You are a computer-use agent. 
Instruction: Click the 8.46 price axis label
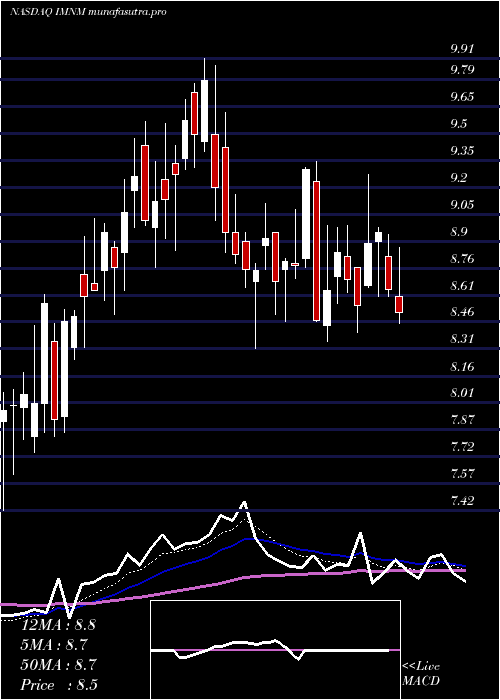pyautogui.click(x=462, y=312)
